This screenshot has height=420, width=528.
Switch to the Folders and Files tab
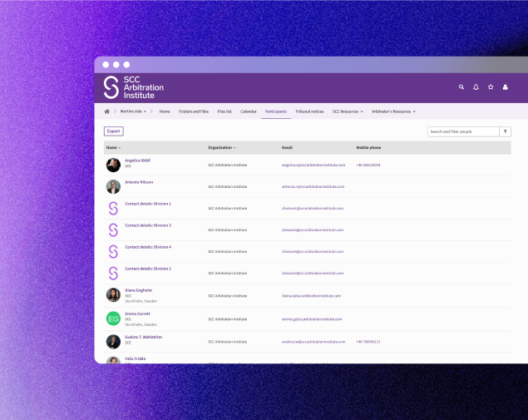(194, 111)
